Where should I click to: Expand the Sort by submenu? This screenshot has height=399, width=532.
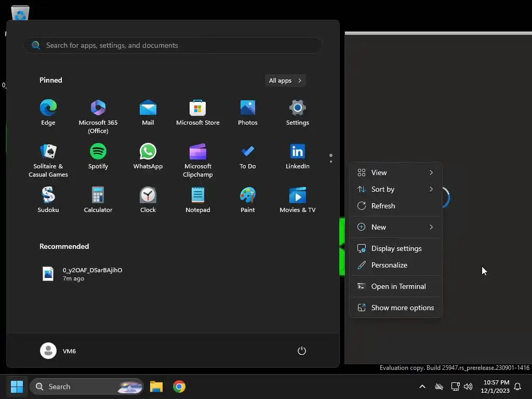396,189
